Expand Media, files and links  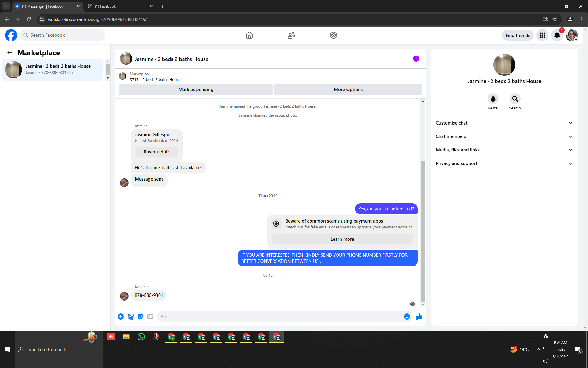504,150
